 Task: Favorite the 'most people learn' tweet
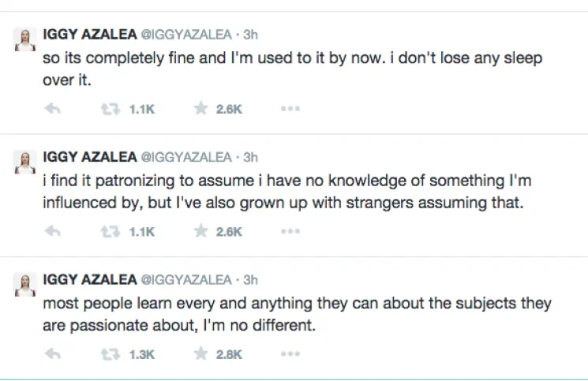coord(201,354)
